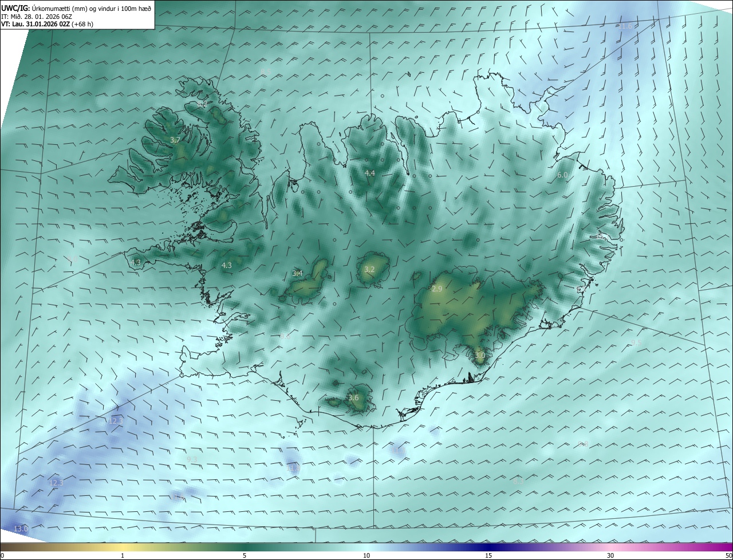
Task: Click the 'IT: Mið. 28. 01. 2026 06Z' line
Action: tap(36, 17)
